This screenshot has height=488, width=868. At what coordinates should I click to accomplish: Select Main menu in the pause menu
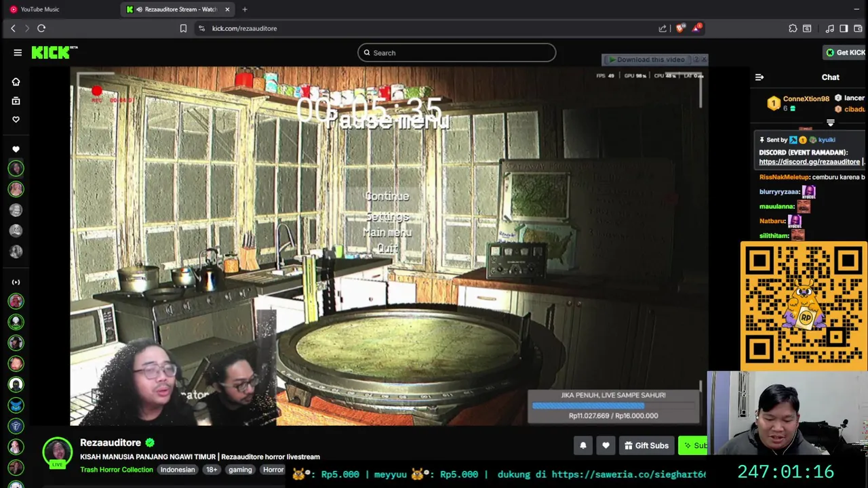click(x=387, y=232)
